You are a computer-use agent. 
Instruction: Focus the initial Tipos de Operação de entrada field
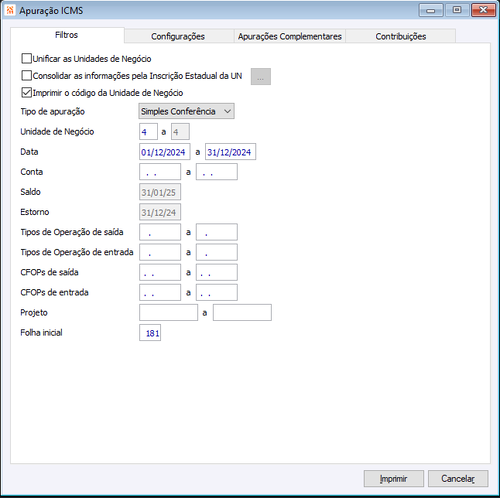(x=160, y=252)
